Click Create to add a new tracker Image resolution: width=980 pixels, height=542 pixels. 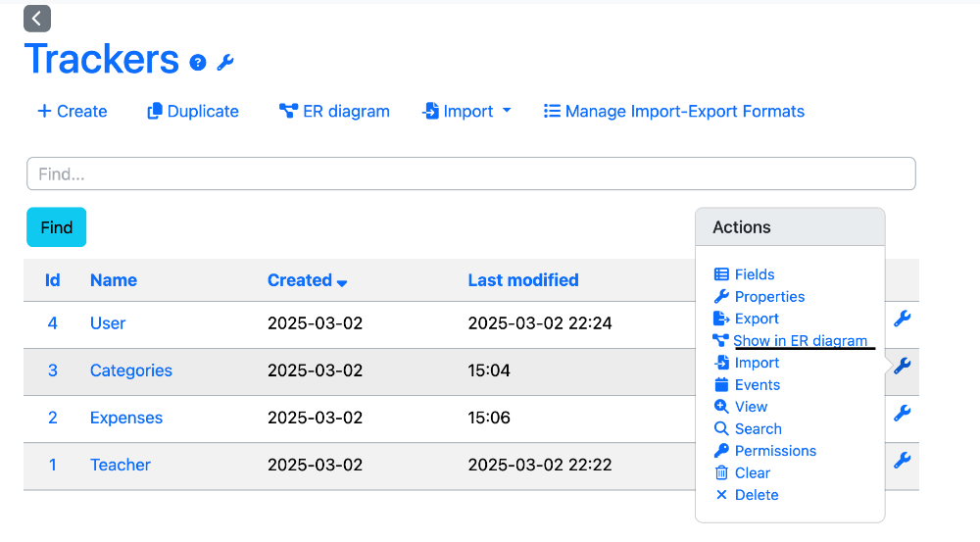click(73, 112)
